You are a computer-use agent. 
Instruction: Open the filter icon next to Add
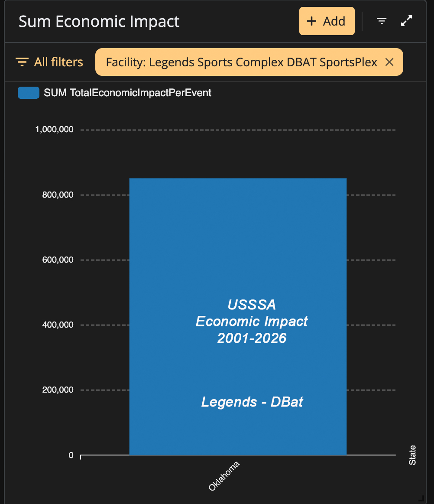tap(381, 21)
